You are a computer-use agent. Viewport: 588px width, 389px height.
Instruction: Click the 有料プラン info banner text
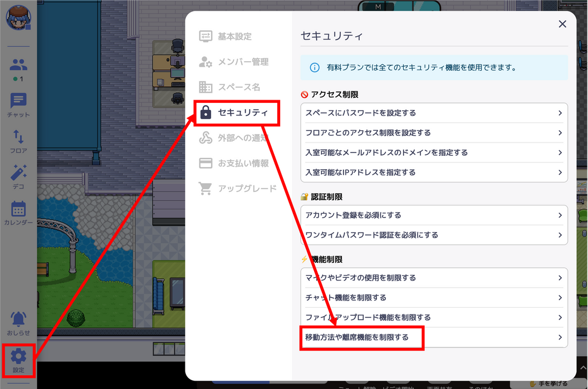coord(421,67)
